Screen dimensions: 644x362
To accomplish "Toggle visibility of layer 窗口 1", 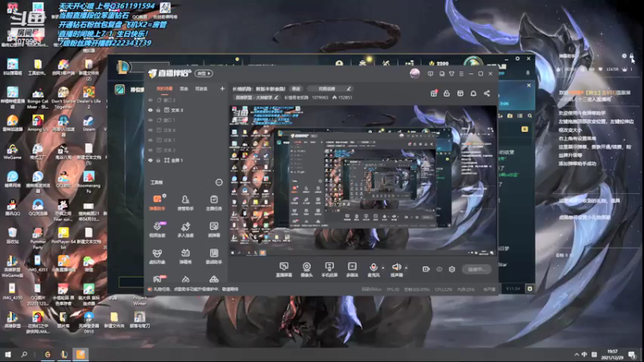I will click(151, 120).
